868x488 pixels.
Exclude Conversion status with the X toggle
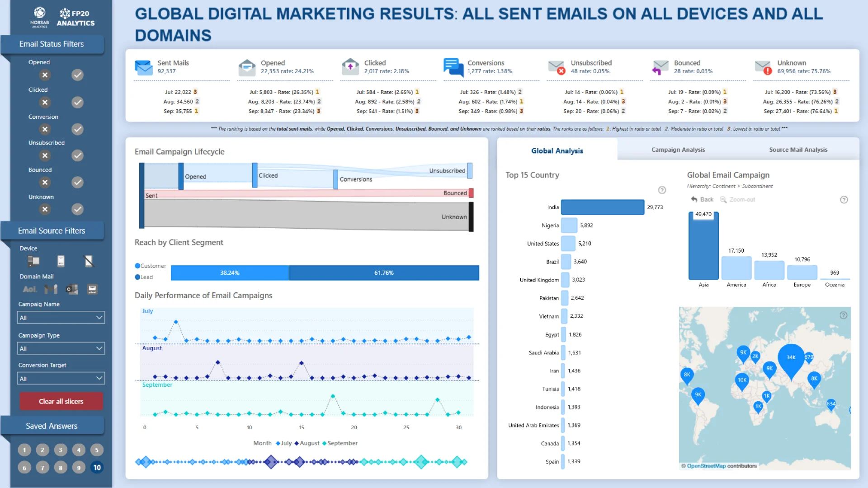coord(44,130)
